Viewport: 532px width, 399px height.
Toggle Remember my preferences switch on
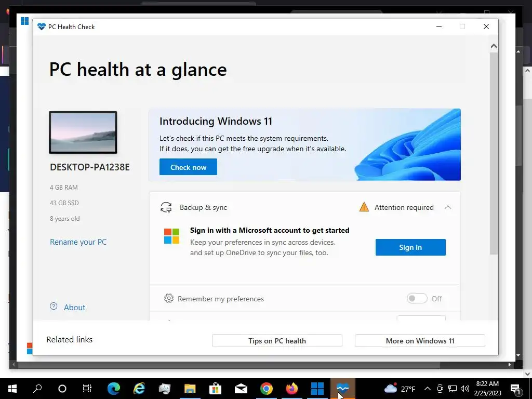[417, 298]
